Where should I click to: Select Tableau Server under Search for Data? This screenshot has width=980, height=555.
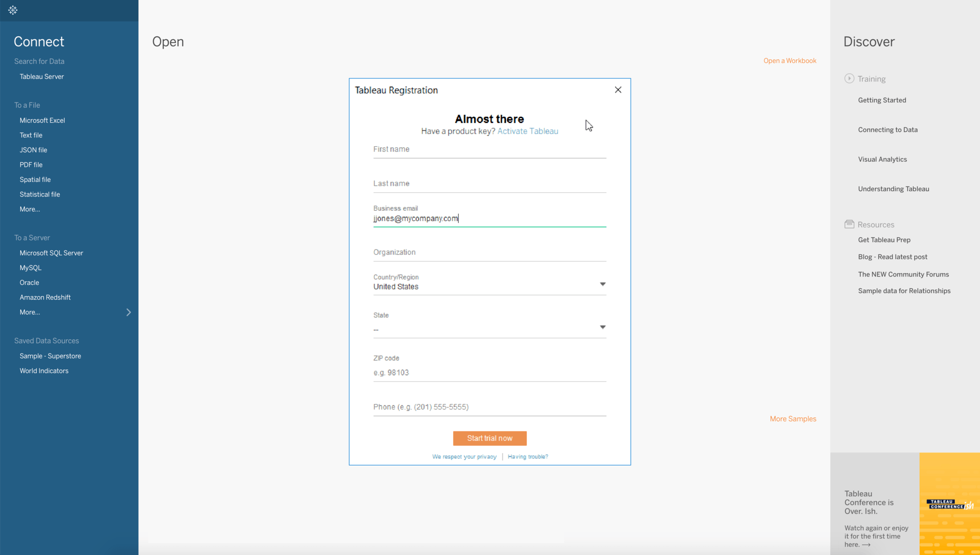(41, 76)
